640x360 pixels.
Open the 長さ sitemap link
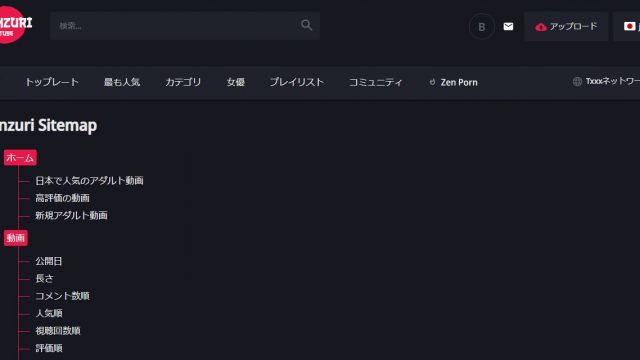click(44, 278)
